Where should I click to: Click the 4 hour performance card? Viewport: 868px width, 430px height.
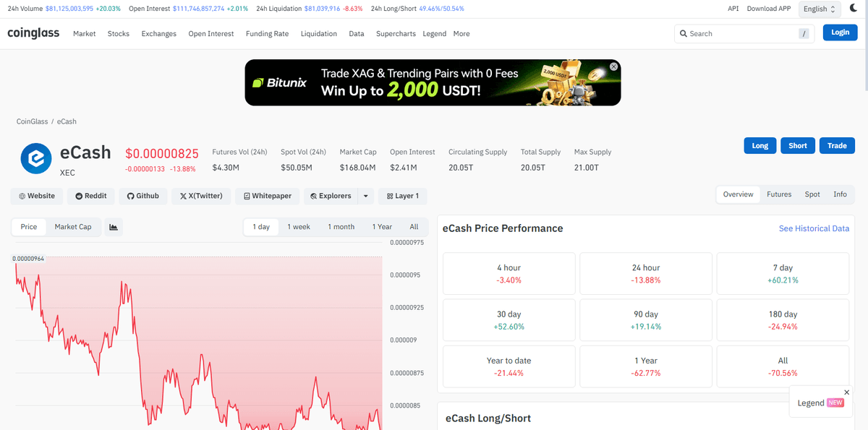(x=509, y=273)
